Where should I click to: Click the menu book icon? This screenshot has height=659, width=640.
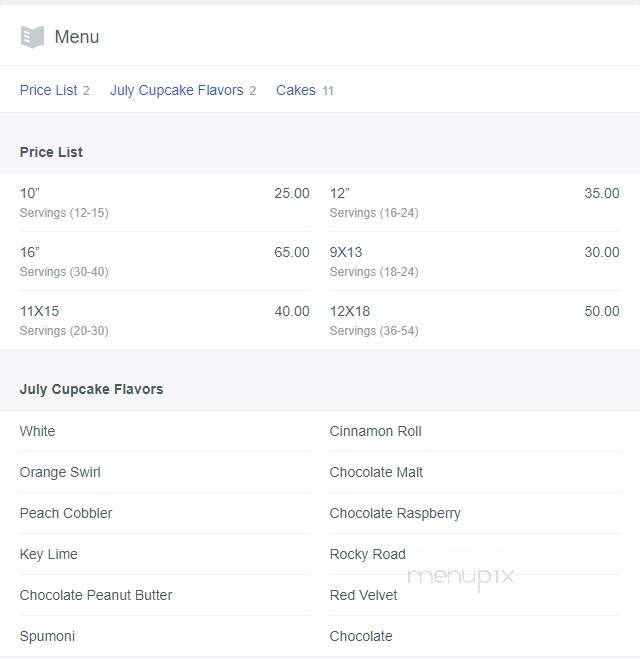tap(32, 37)
